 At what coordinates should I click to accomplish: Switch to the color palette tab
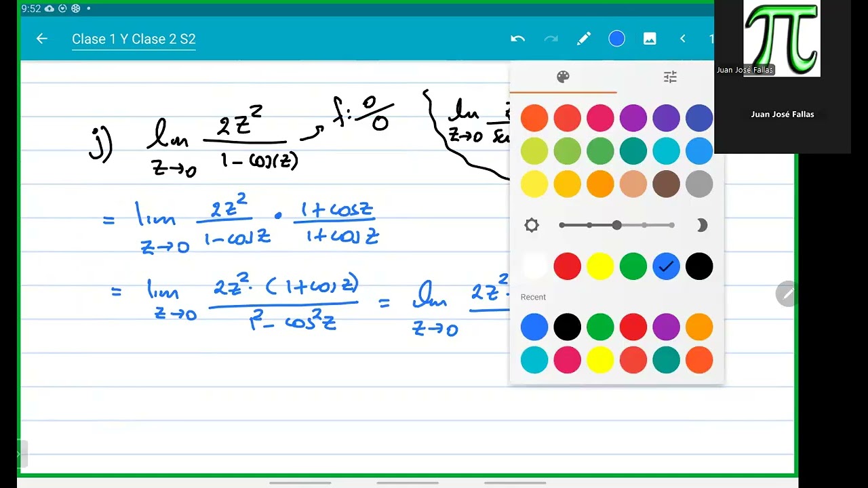point(563,77)
